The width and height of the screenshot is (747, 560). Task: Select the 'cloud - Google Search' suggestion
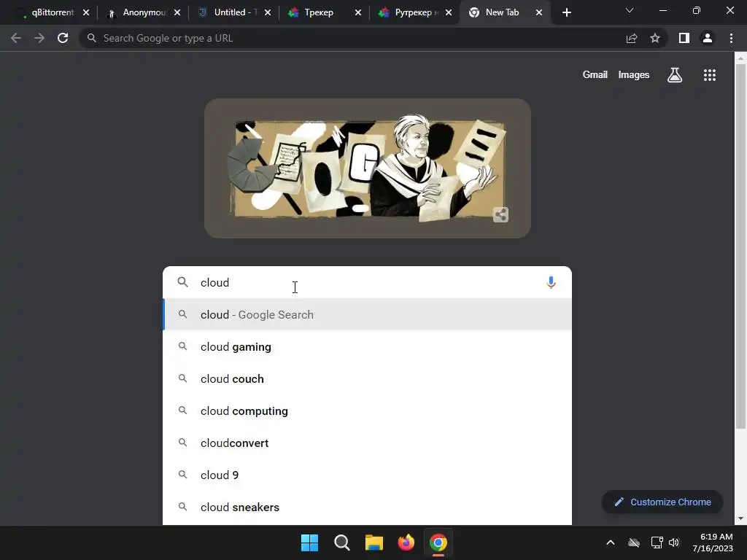[x=368, y=314]
